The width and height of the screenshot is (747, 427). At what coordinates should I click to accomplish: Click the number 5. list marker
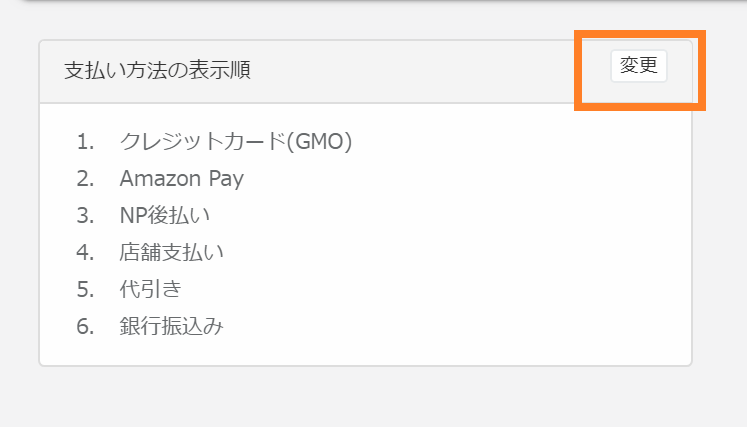(85, 290)
